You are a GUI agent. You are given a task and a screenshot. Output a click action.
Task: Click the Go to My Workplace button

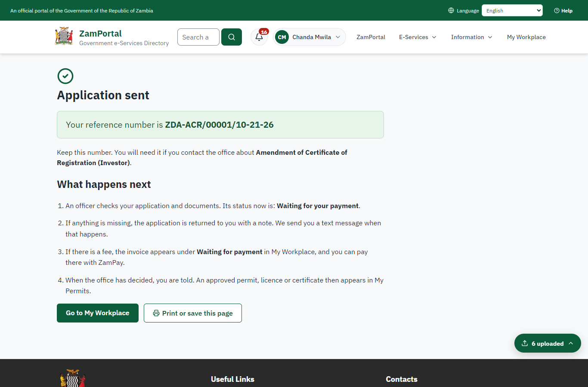[98, 313]
